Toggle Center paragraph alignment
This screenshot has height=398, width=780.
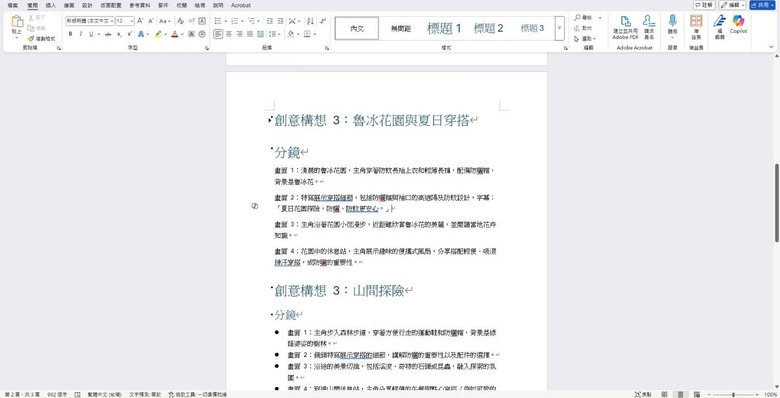[x=229, y=34]
